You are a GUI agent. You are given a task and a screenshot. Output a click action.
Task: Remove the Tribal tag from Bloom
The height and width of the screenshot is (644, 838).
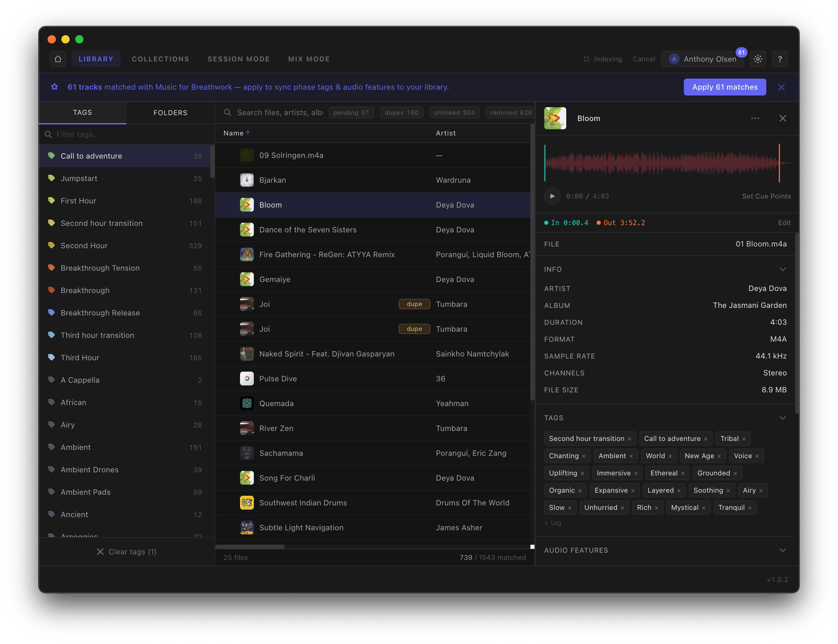pyautogui.click(x=744, y=439)
